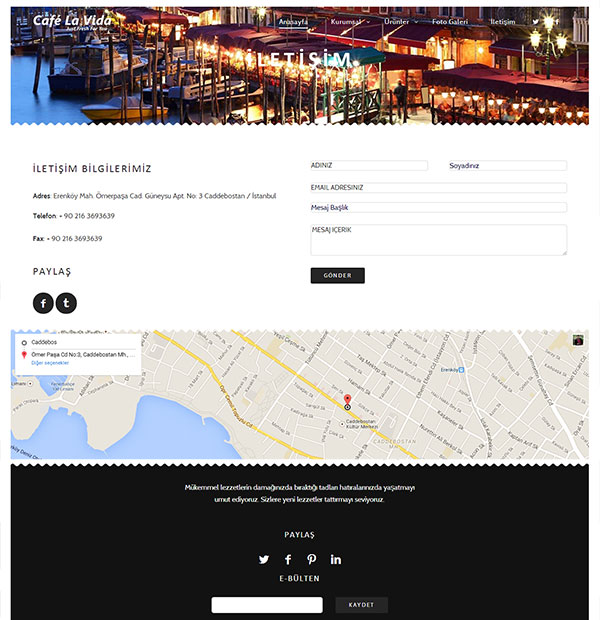Viewport: 600px width, 620px height.
Task: Go to Anasayfa menu item
Action: 293,22
